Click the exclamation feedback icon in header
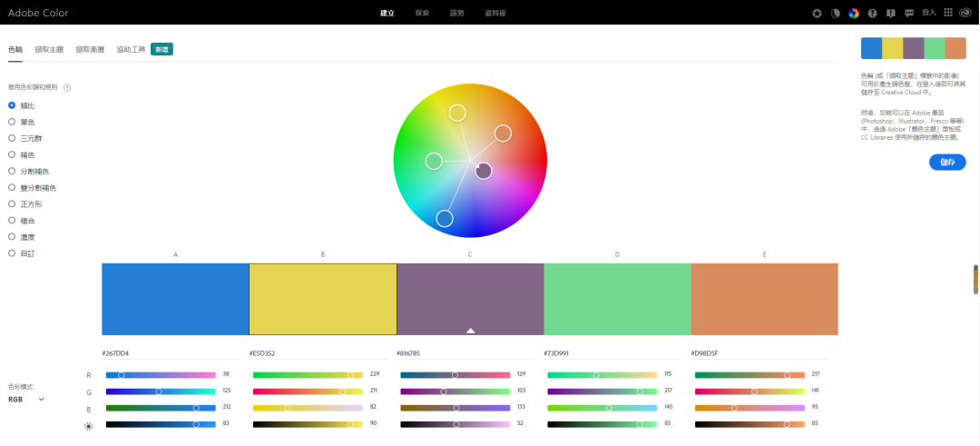Screen dimensions: 980x446 pos(891,13)
